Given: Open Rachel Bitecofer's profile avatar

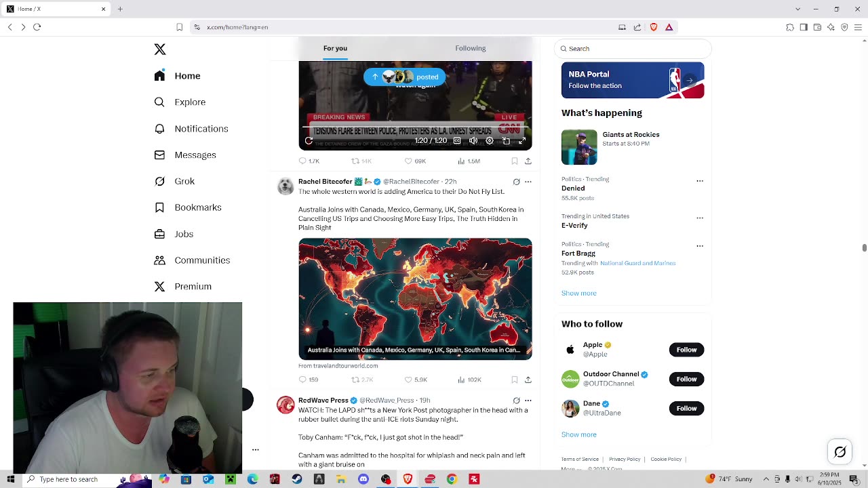Looking at the screenshot, I should tap(285, 186).
